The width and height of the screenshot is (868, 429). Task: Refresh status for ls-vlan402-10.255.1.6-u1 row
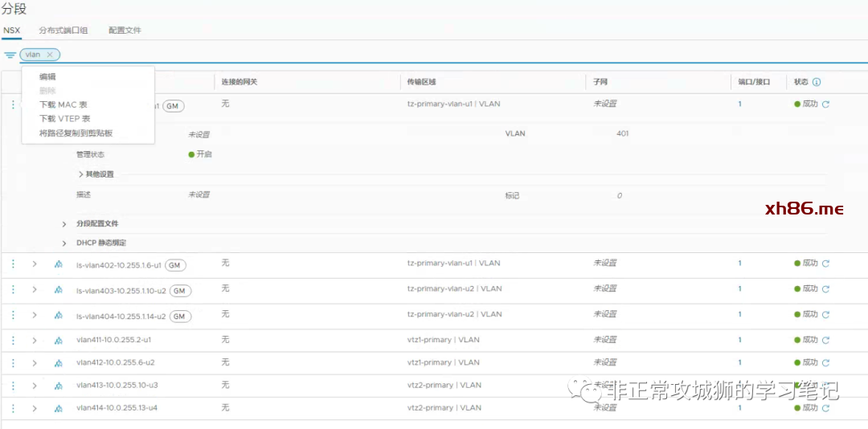[825, 264]
